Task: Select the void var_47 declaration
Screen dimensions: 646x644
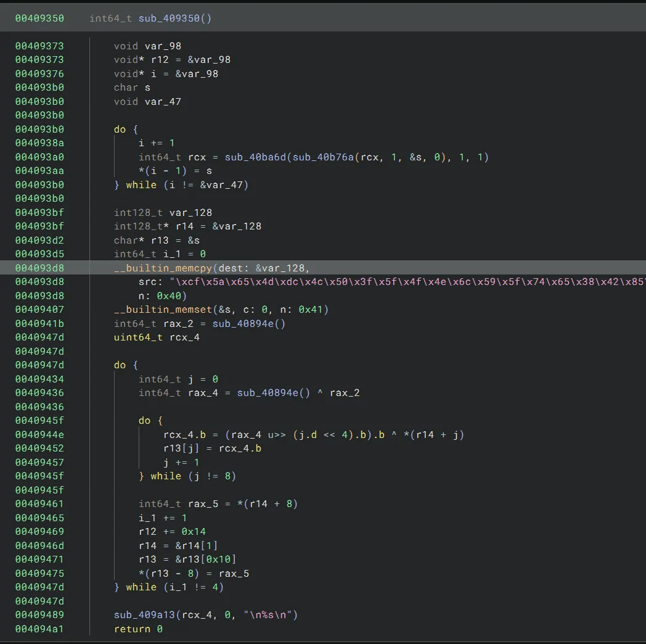Action: coord(147,102)
